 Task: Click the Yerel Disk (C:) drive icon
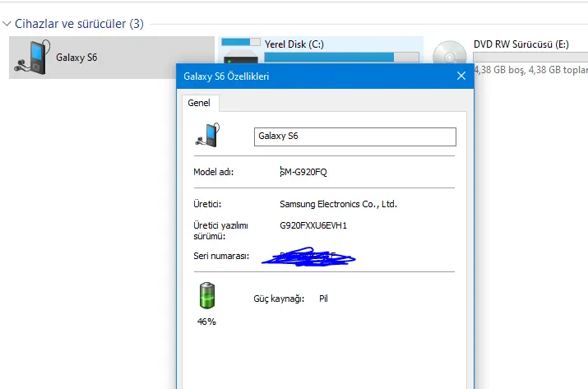coord(240,51)
